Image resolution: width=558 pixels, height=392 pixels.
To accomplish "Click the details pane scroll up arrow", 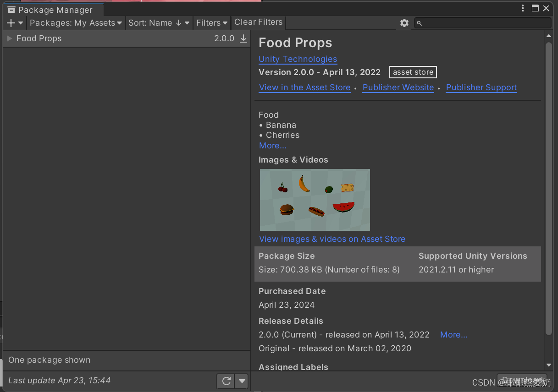I will tap(549, 36).
